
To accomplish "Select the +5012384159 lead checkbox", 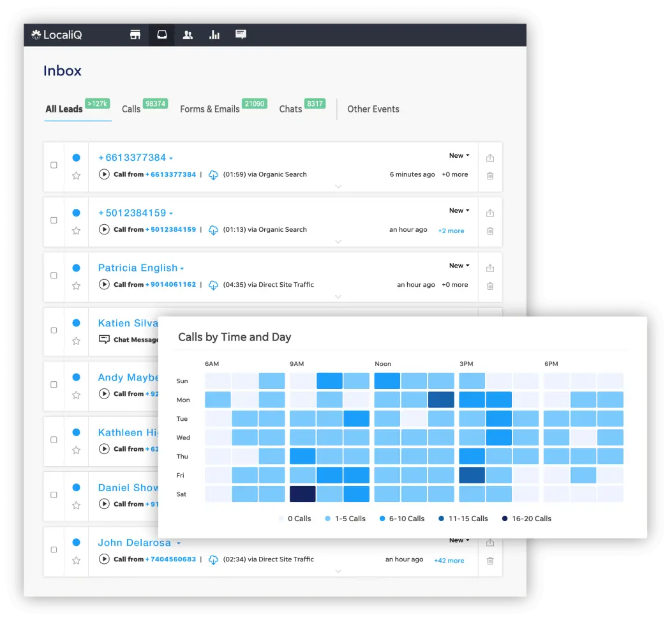I will (54, 220).
